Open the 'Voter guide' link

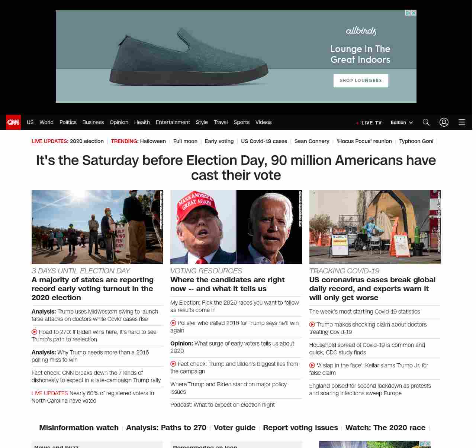click(234, 428)
